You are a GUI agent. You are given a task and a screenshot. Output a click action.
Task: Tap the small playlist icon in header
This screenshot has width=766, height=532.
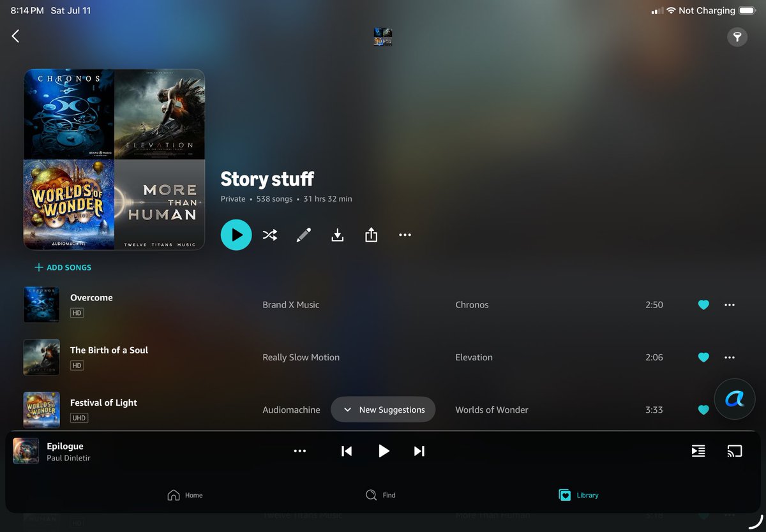(383, 37)
